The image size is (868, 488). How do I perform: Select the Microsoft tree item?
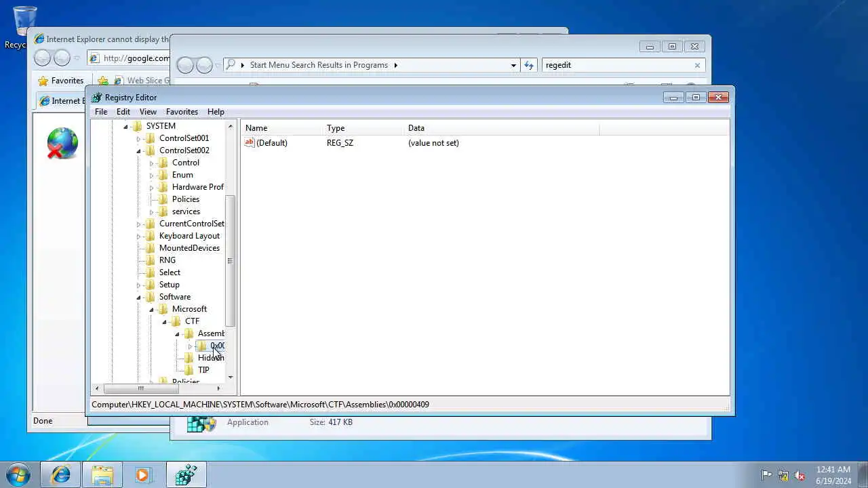(189, 309)
